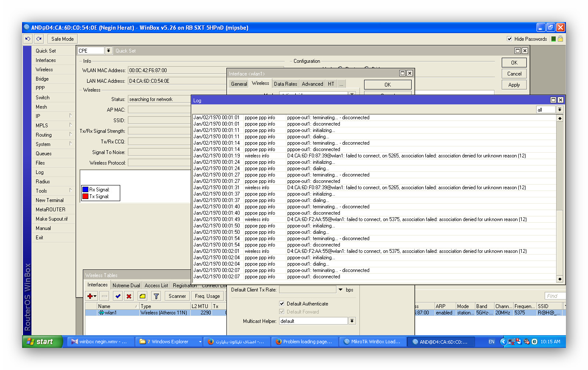Expand the MPLS submenu in the sidebar
The image size is (588, 370).
(x=71, y=125)
